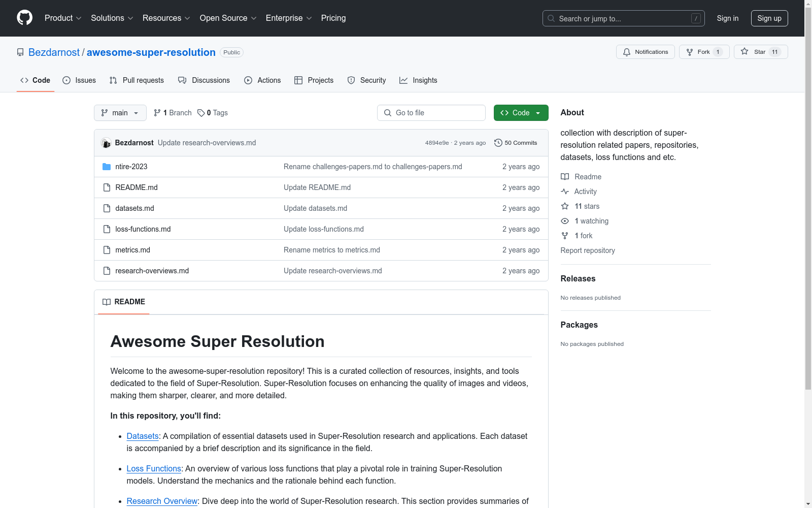Image resolution: width=812 pixels, height=508 pixels.
Task: Click the Go to file input field
Action: click(x=431, y=113)
